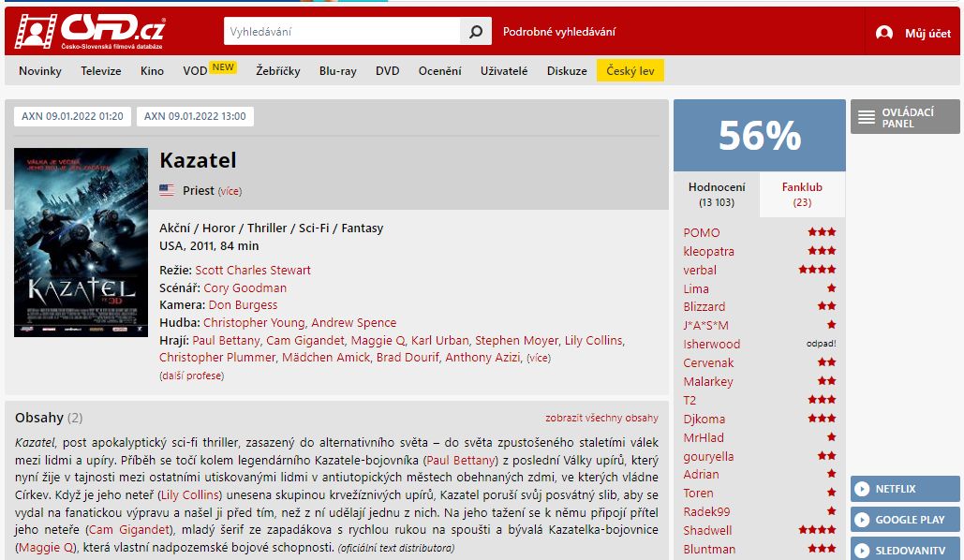Open composer Andrew Spence

pos(353,323)
